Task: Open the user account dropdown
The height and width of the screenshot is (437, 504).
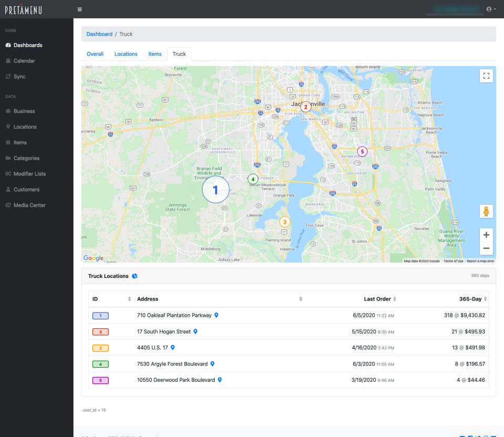Action: tap(491, 9)
